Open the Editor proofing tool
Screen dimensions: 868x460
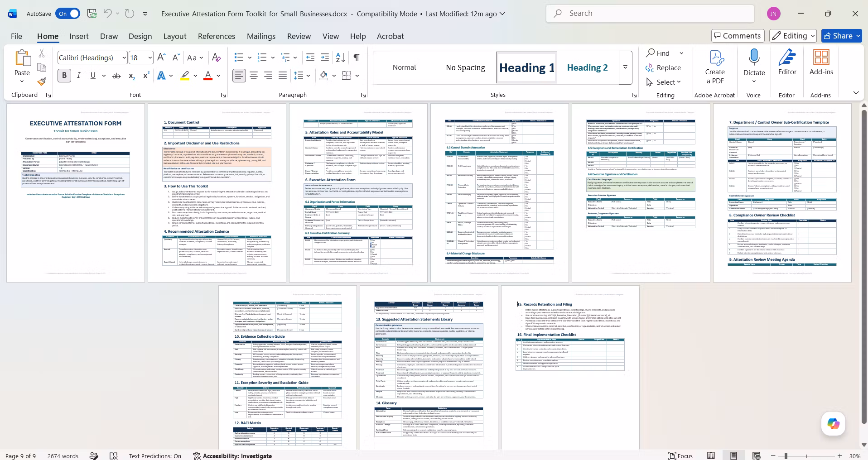coord(787,62)
